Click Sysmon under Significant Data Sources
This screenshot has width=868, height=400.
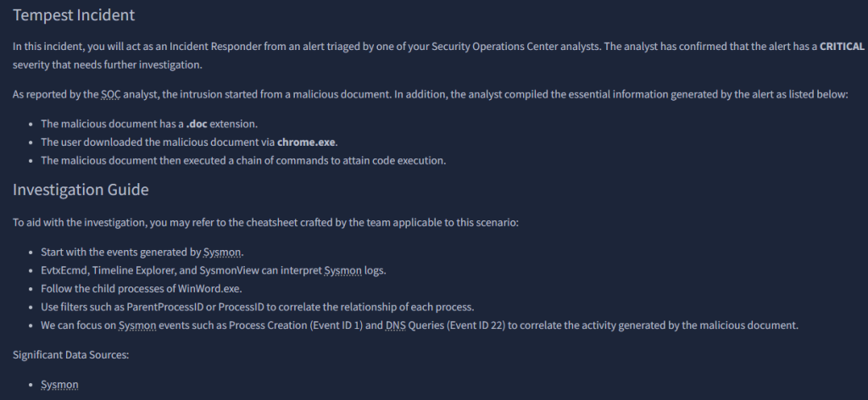coord(59,385)
